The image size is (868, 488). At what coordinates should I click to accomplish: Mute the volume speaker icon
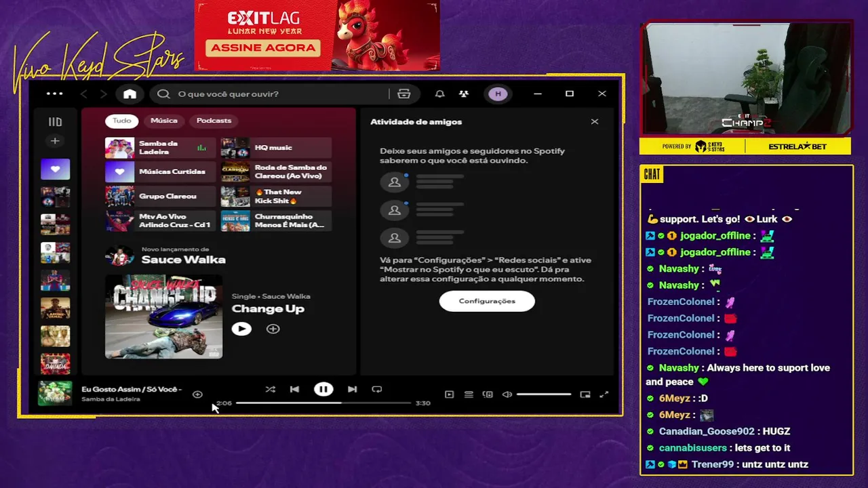coord(507,394)
